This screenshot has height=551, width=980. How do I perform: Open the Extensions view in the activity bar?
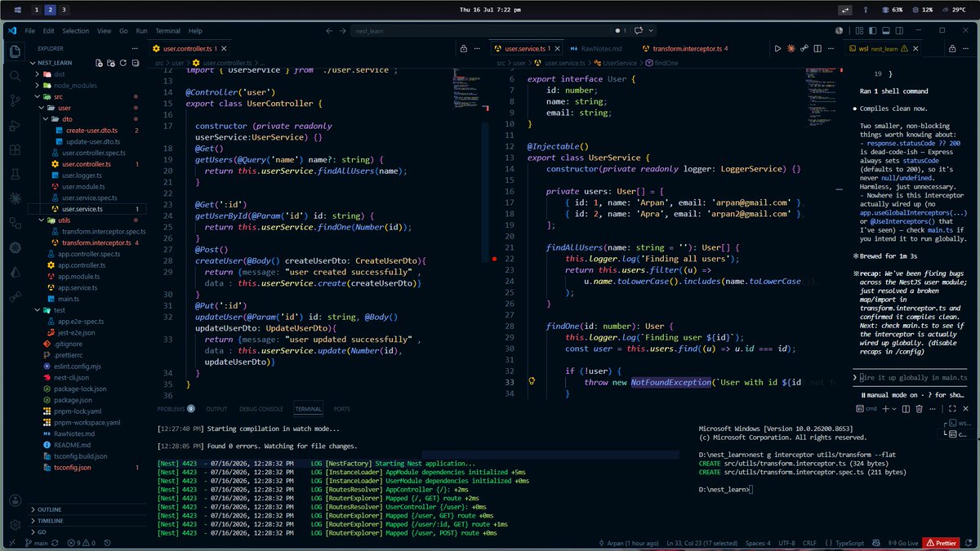15,150
